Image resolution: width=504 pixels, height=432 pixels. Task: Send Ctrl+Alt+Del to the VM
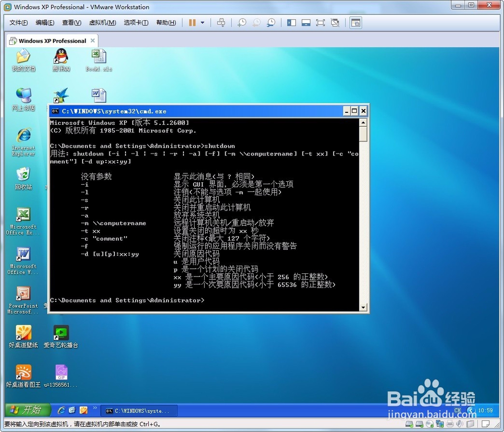(221, 23)
